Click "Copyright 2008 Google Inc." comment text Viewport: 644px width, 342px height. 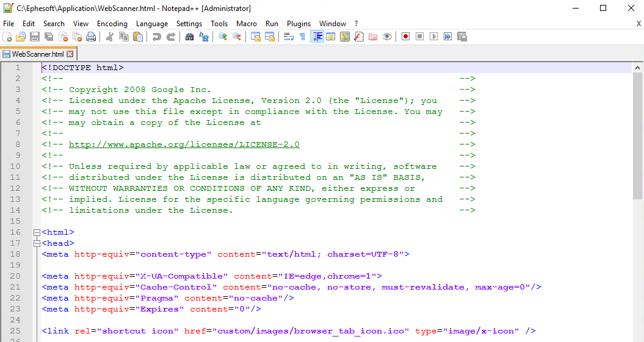(140, 90)
